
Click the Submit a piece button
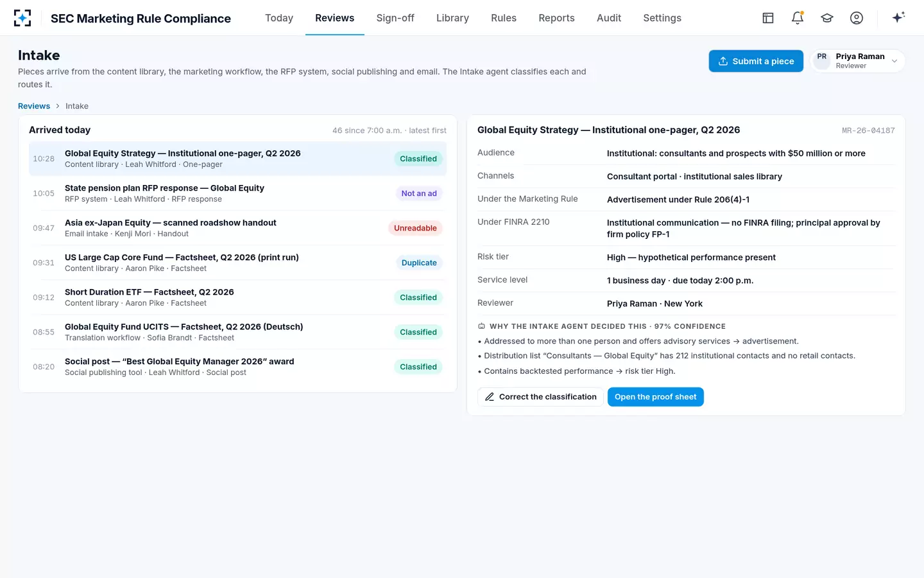click(756, 61)
